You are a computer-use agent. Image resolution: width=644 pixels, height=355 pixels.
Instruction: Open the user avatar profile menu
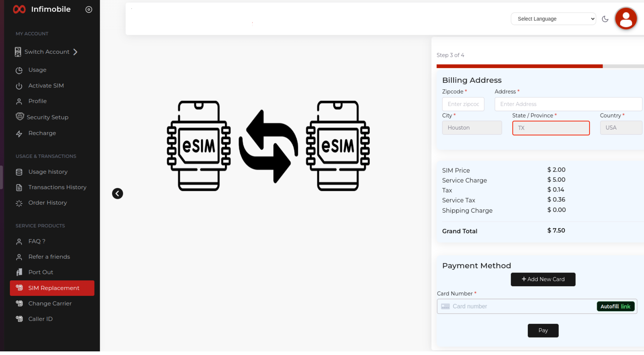click(626, 19)
